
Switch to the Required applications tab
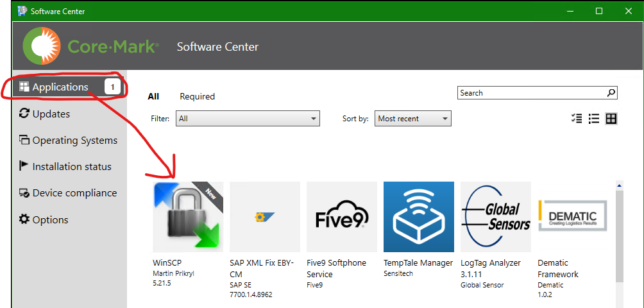[197, 96]
